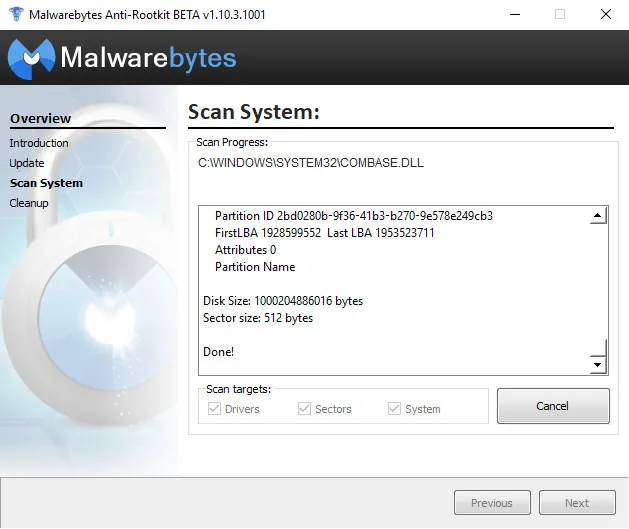Image resolution: width=629 pixels, height=529 pixels.
Task: Click the scan log scrollbar thumb
Action: pyautogui.click(x=598, y=347)
